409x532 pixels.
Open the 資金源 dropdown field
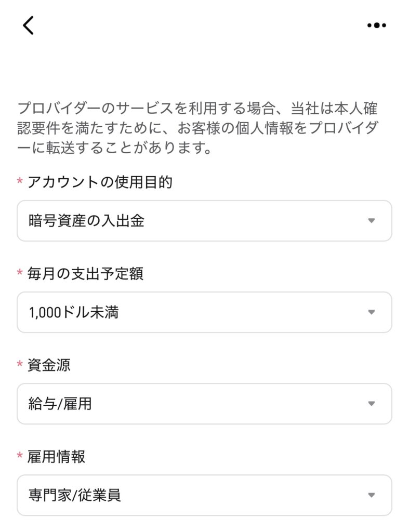click(x=204, y=404)
